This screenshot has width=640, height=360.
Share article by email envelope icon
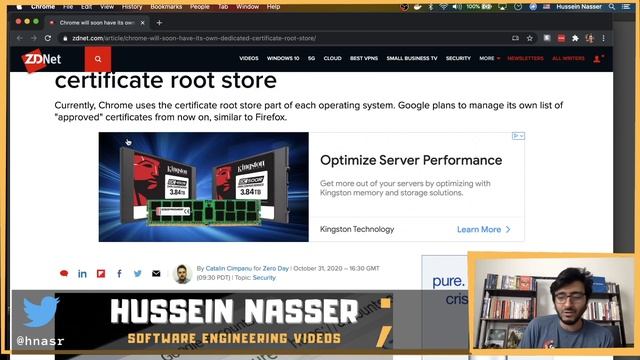(x=156, y=273)
